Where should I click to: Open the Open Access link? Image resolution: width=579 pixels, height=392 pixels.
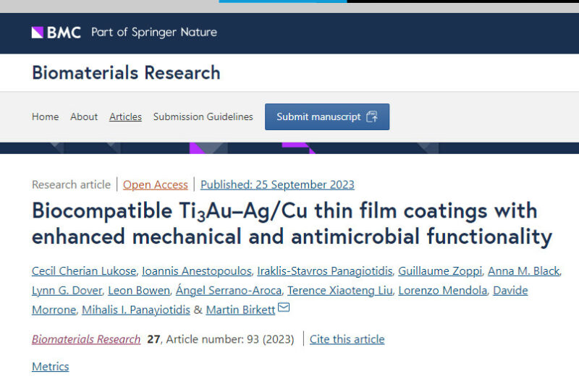pyautogui.click(x=156, y=184)
